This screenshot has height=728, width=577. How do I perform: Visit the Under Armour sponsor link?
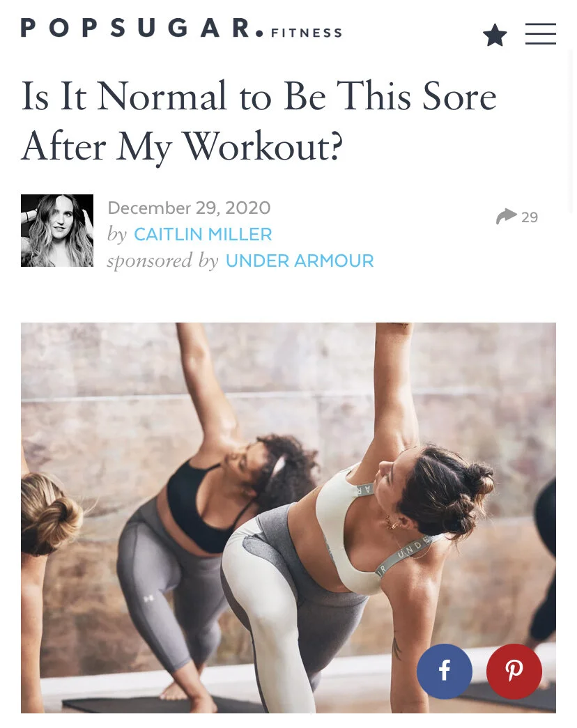pyautogui.click(x=300, y=261)
